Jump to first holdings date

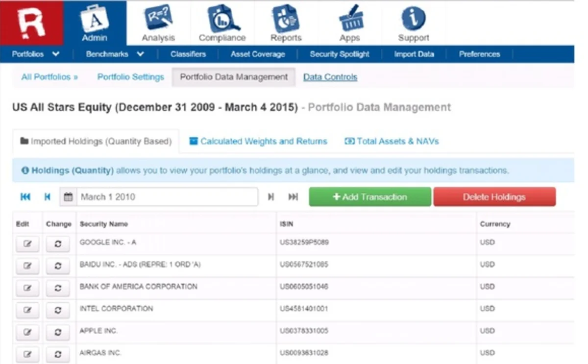coord(25,197)
